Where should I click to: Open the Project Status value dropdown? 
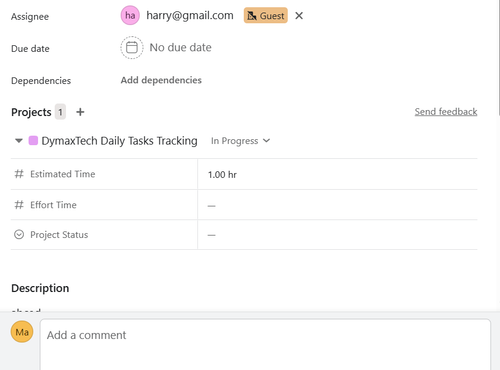[x=337, y=235]
